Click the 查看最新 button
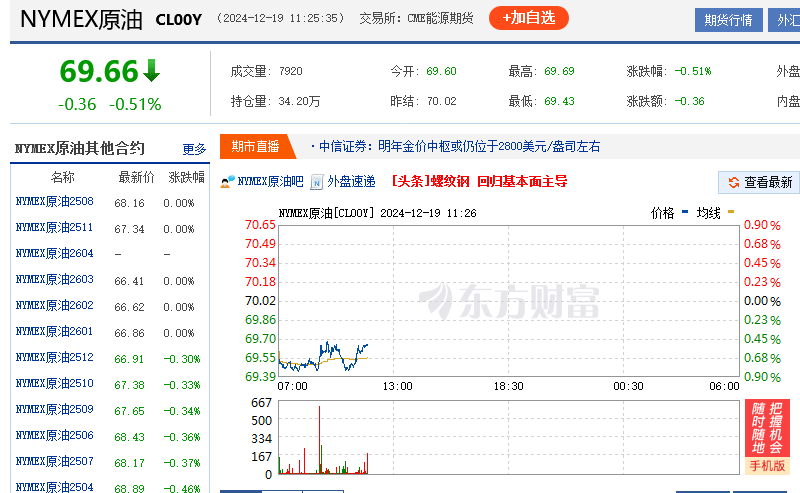800x493 pixels. pyautogui.click(x=759, y=182)
